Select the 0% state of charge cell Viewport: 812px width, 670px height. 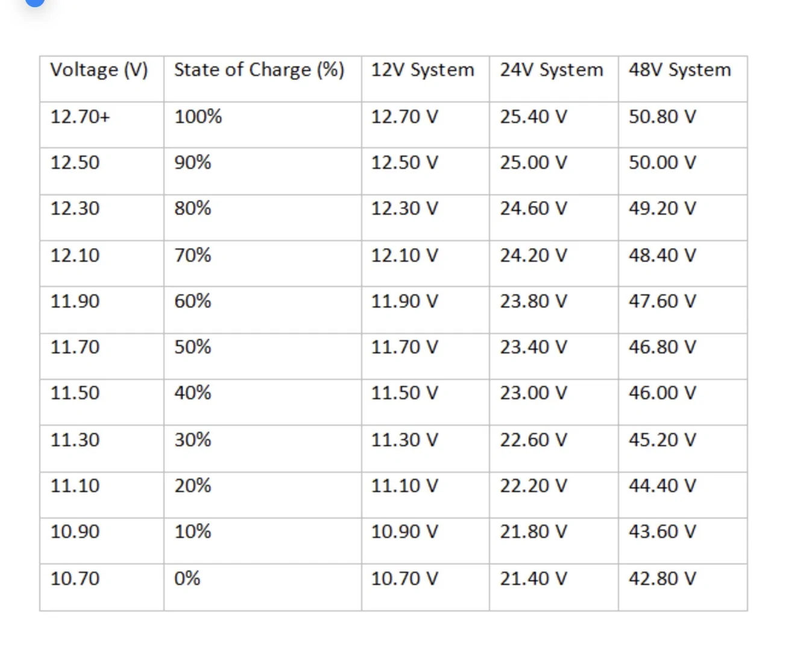click(187, 578)
